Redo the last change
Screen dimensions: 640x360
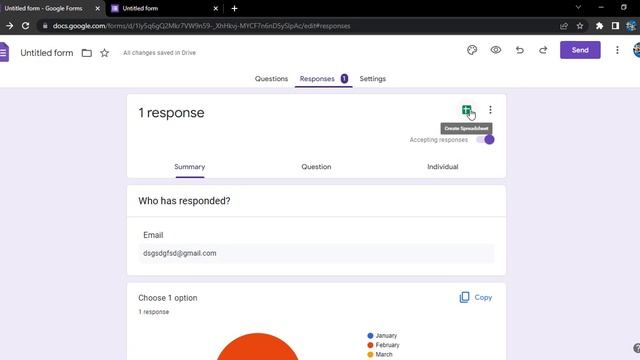coord(543,50)
